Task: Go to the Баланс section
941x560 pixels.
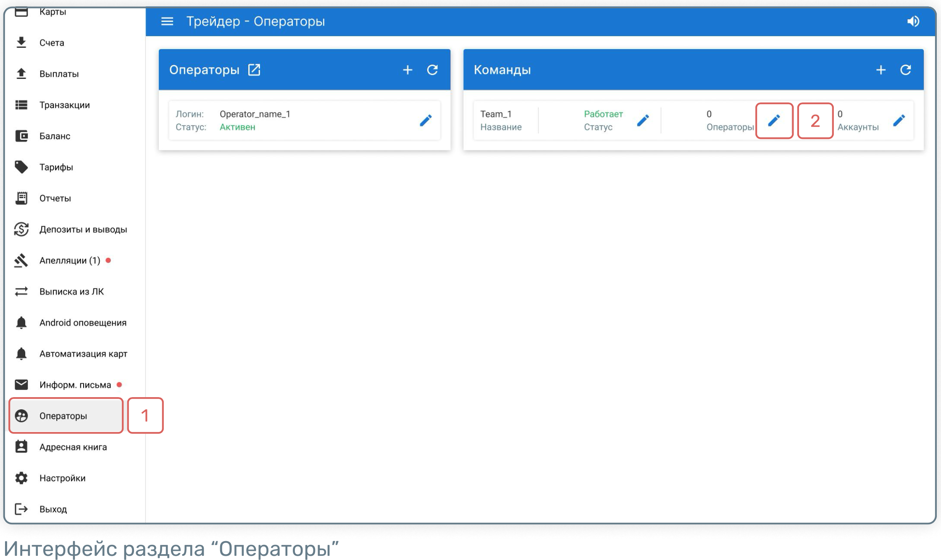Action: [x=55, y=136]
